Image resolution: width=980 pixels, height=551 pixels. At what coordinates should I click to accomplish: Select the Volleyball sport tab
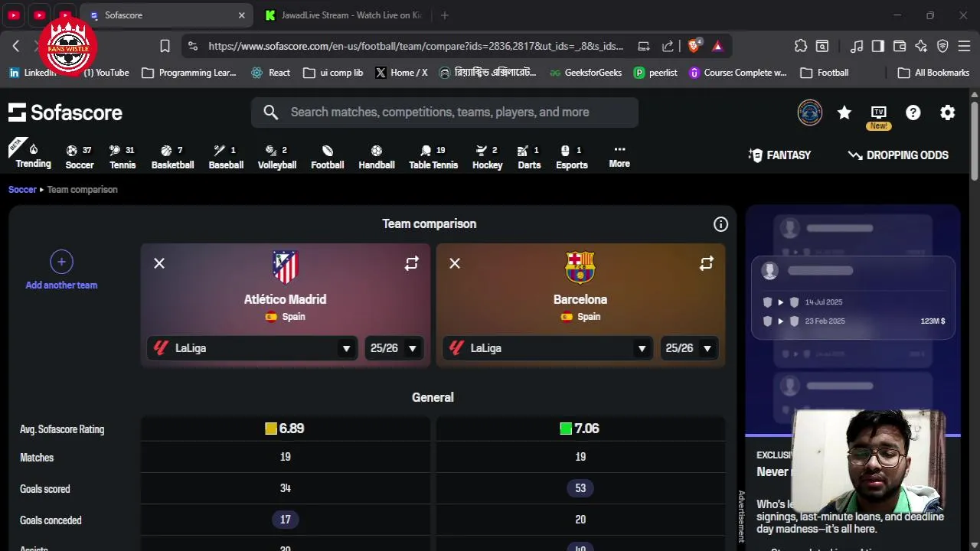click(x=276, y=157)
